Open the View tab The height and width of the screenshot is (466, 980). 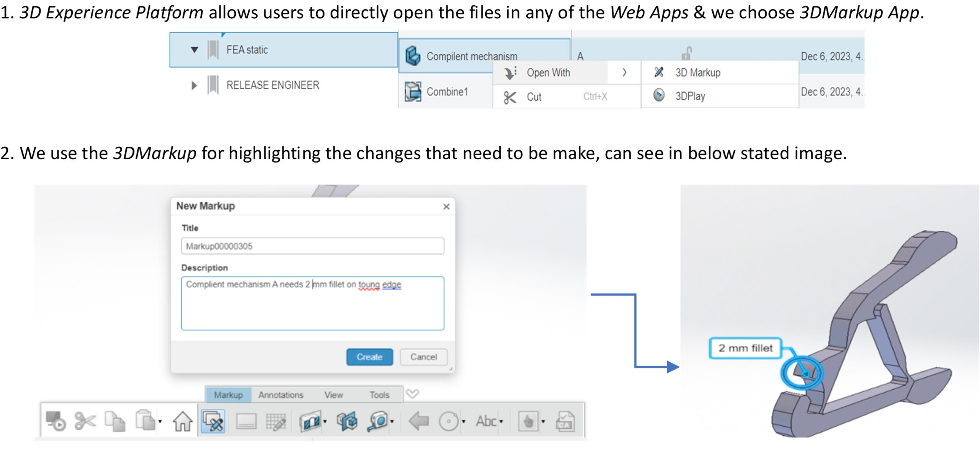pos(333,395)
